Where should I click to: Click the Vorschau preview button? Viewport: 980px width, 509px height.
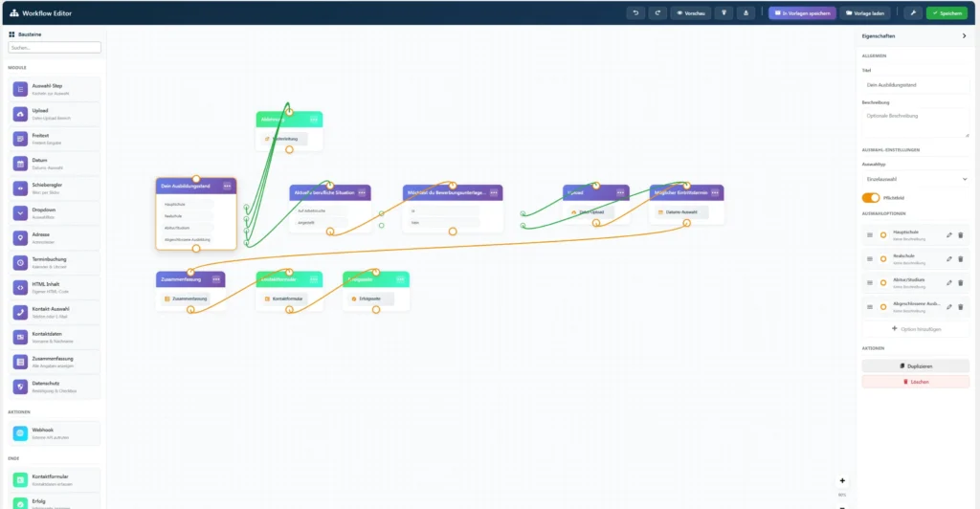pos(690,13)
